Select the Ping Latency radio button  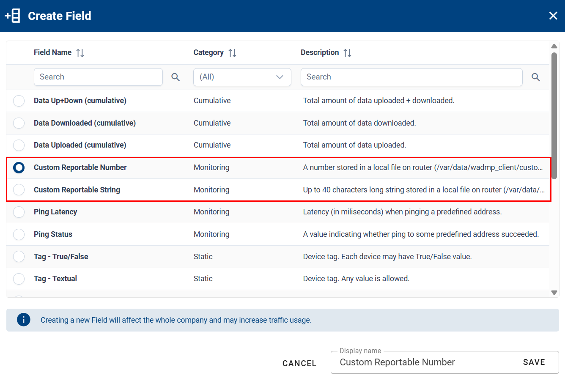point(19,212)
